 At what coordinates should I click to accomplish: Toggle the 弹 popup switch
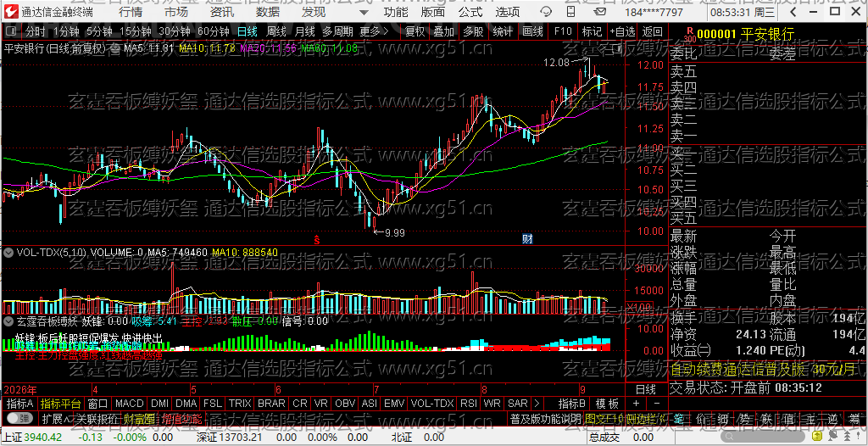point(19,418)
